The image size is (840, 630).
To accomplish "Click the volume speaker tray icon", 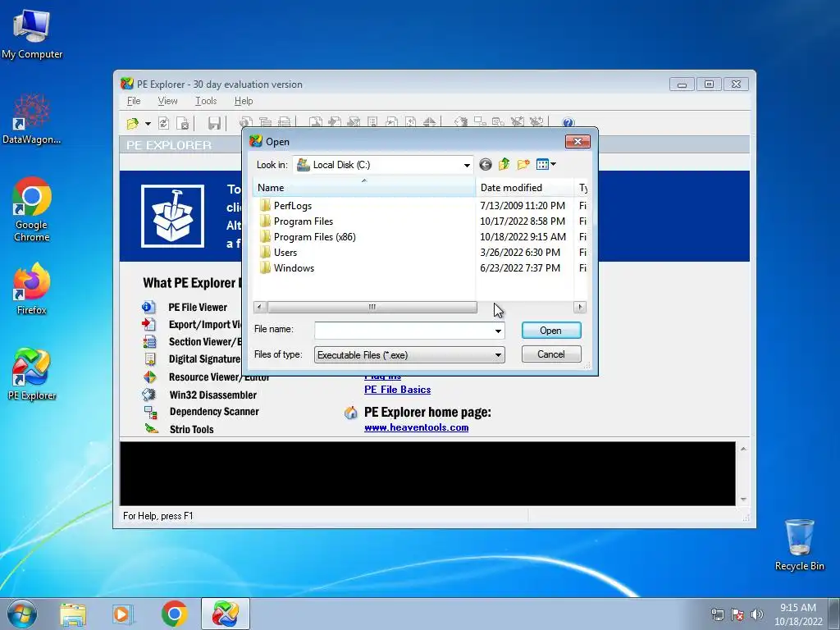I will (756, 614).
